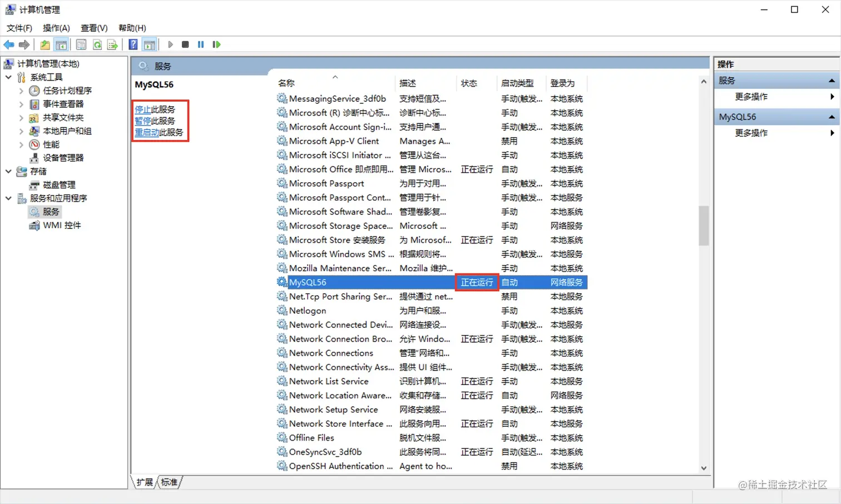Screen dimensions: 841x504
Task: Collapse the 系统工具 tree node
Action: (x=8, y=77)
